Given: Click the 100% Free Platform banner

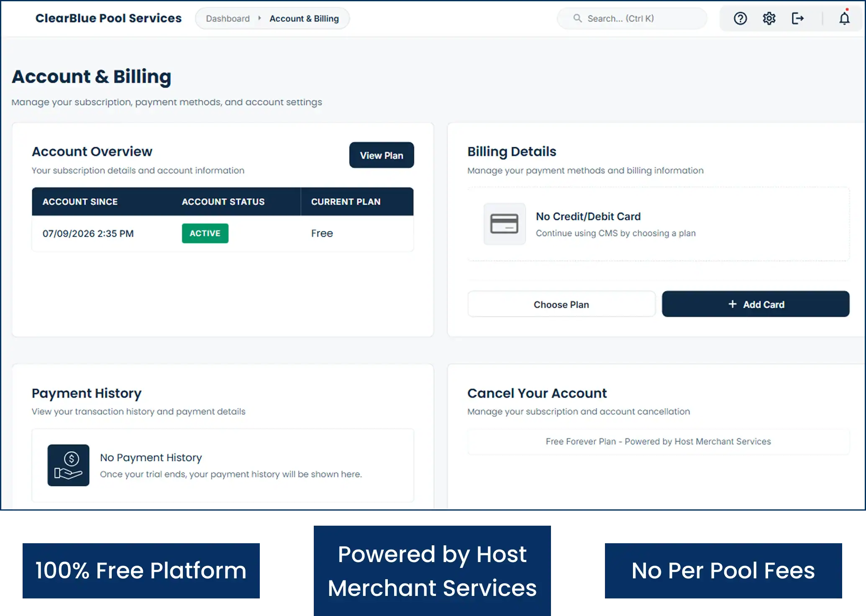Looking at the screenshot, I should click(x=141, y=570).
